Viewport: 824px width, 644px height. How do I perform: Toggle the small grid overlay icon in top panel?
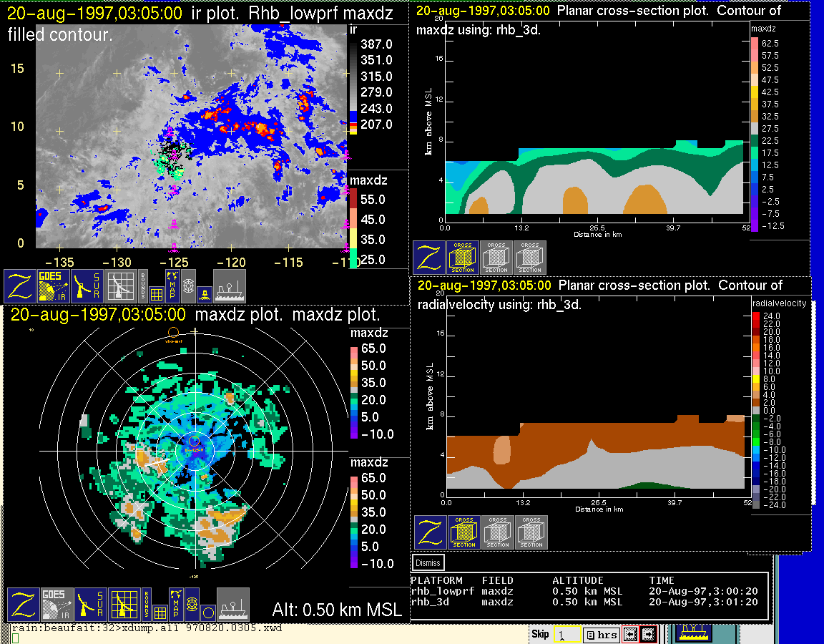tap(157, 292)
